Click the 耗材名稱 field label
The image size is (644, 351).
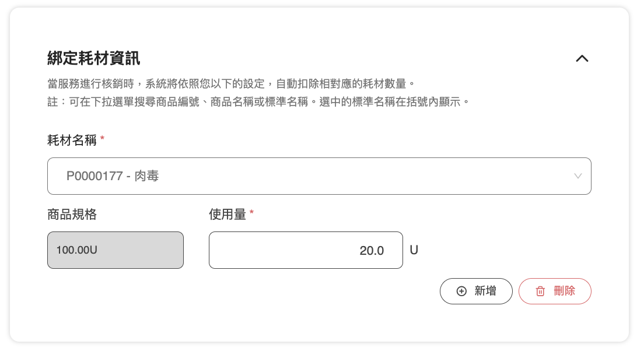(x=72, y=140)
